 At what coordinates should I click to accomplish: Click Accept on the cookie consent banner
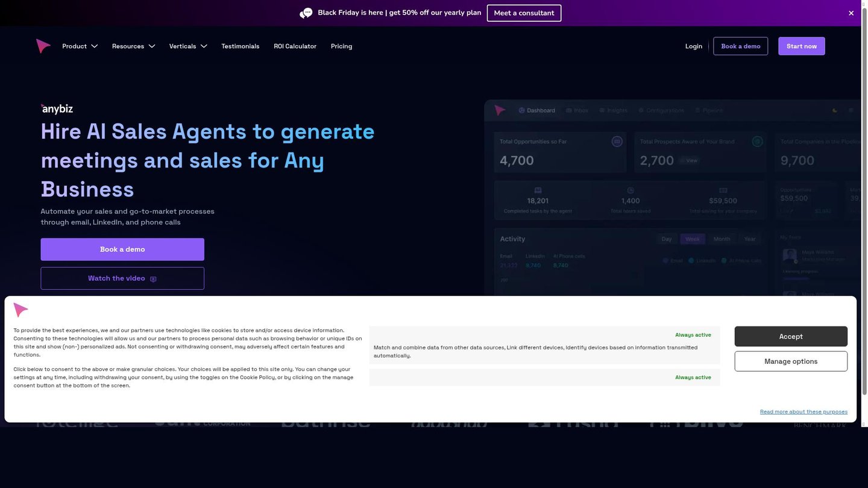[791, 336]
